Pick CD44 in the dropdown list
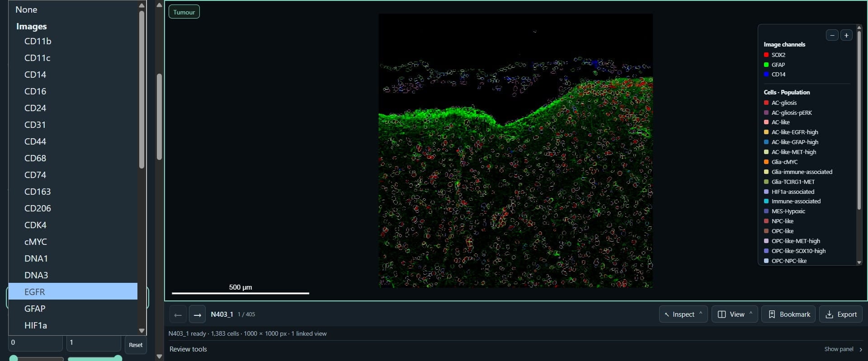The image size is (868, 361). pos(73,141)
